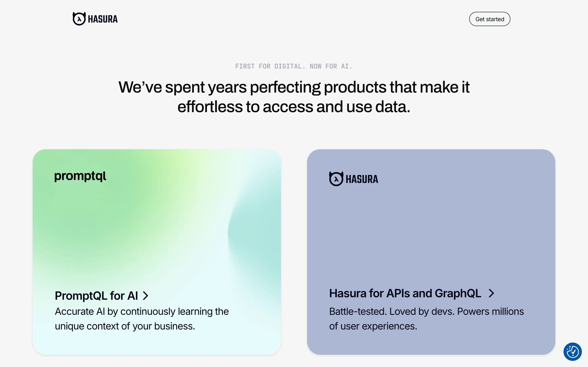
Task: Click the 'Accurate AI by continuously learning' description
Action: [x=142, y=311]
